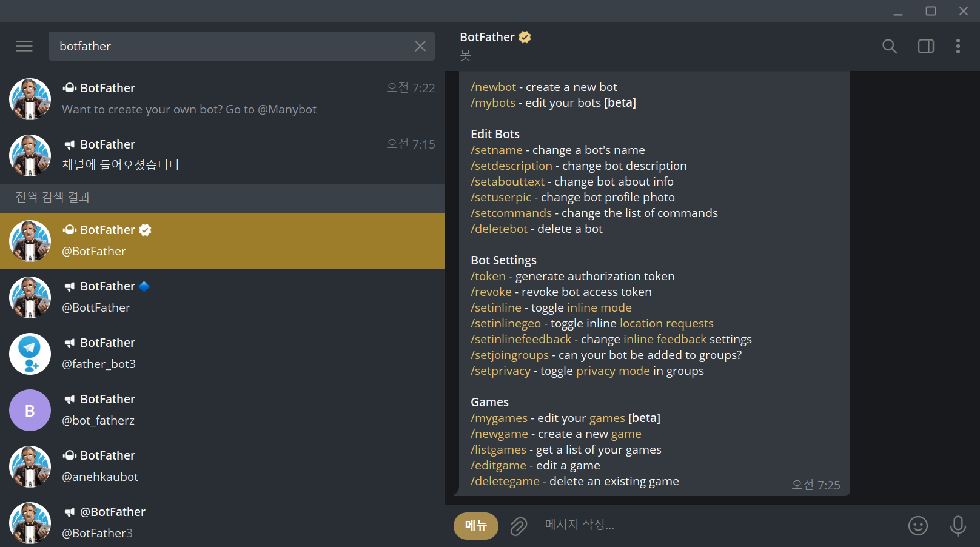
Task: Click the /mygames command link
Action: [499, 418]
